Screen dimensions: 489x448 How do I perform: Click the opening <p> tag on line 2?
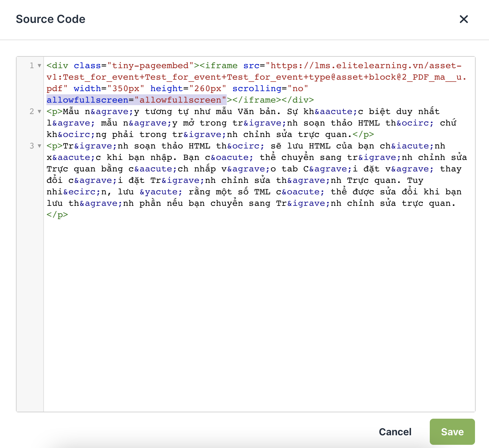pos(55,112)
